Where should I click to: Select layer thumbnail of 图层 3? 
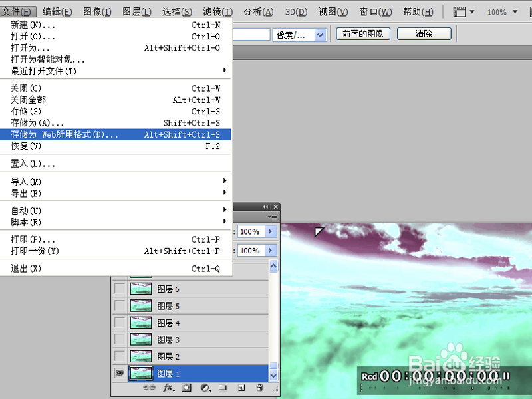tap(141, 339)
